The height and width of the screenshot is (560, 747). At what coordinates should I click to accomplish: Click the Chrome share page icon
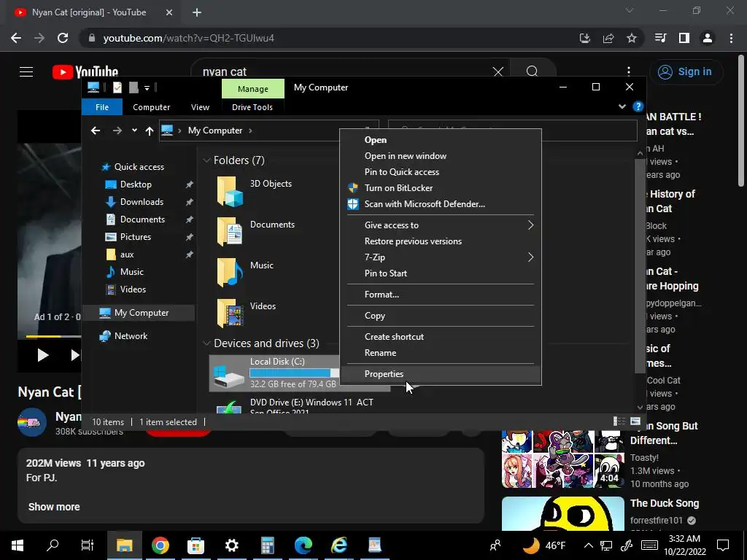pos(608,38)
